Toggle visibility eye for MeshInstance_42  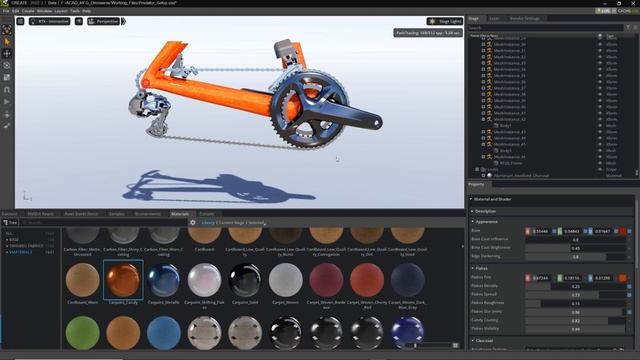click(x=600, y=119)
